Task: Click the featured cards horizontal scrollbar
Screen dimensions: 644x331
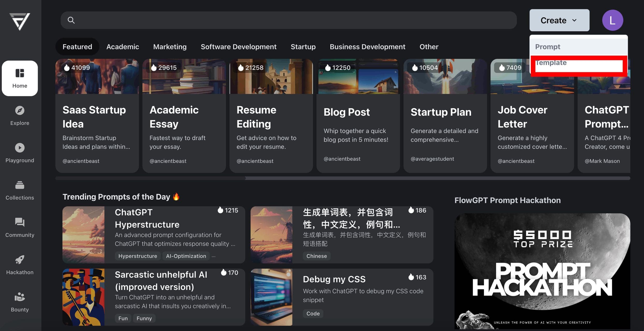Action: pyautogui.click(x=343, y=178)
